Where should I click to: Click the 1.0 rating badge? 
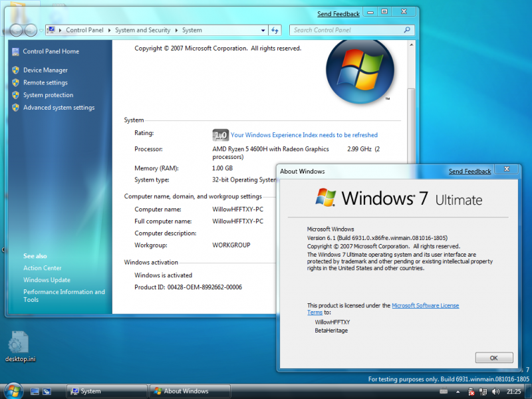click(221, 135)
